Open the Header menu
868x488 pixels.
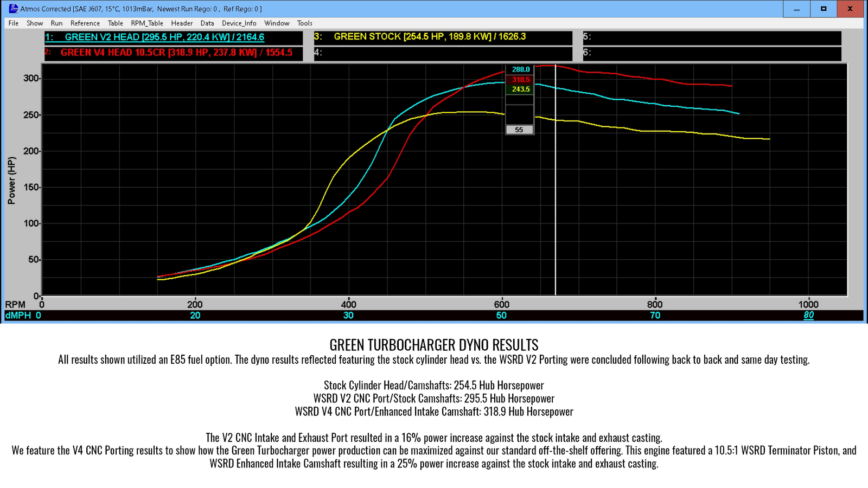pos(182,23)
